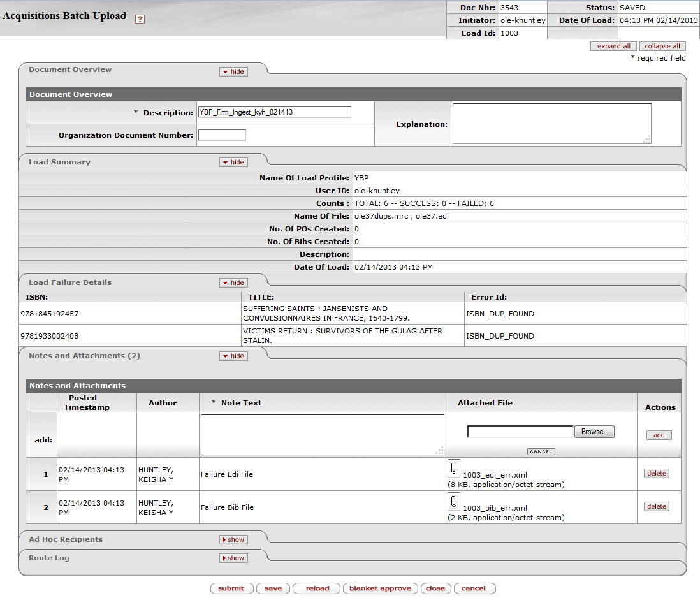Viewport: 700px width, 598px height.
Task: Click the header date 04:13 PM 02/14/2013
Action: 659,20
